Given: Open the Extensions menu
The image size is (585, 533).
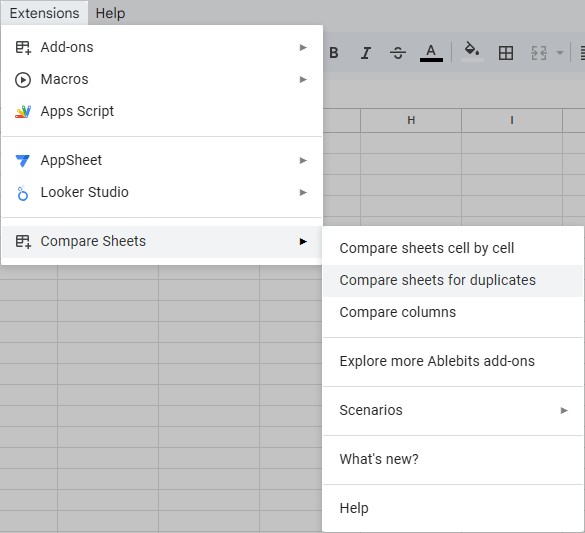Looking at the screenshot, I should [x=44, y=13].
